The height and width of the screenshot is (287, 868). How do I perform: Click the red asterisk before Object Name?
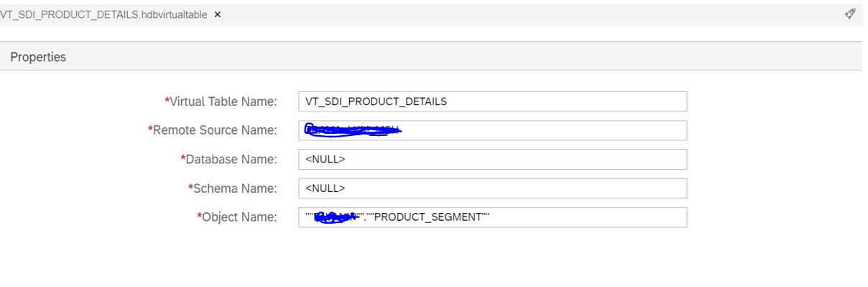coord(199,216)
